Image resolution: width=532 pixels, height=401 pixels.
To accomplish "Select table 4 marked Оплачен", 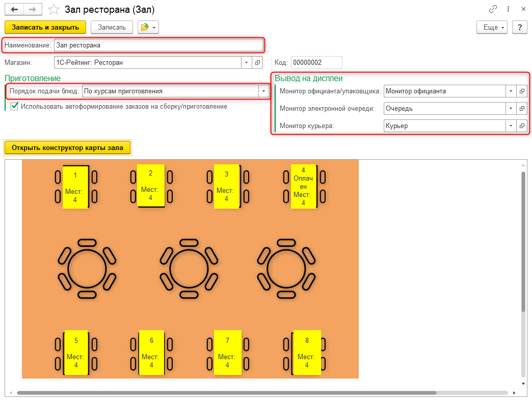I will tap(303, 186).
